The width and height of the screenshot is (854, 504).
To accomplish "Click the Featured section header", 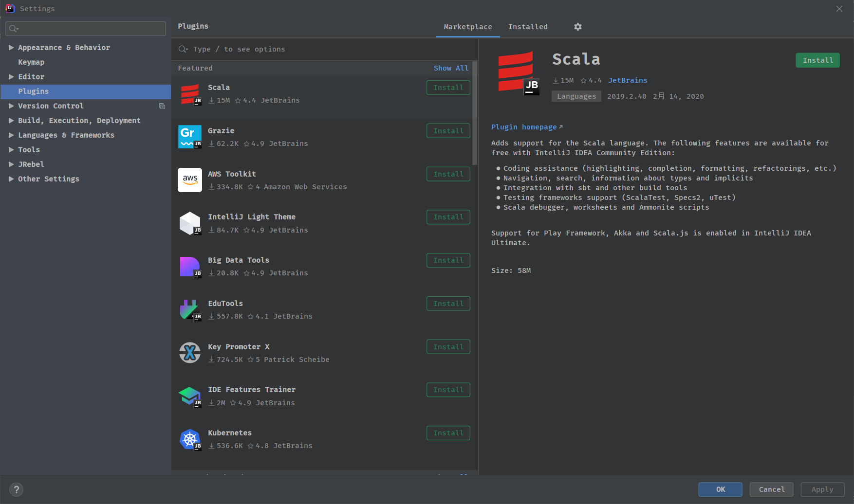I will click(195, 68).
